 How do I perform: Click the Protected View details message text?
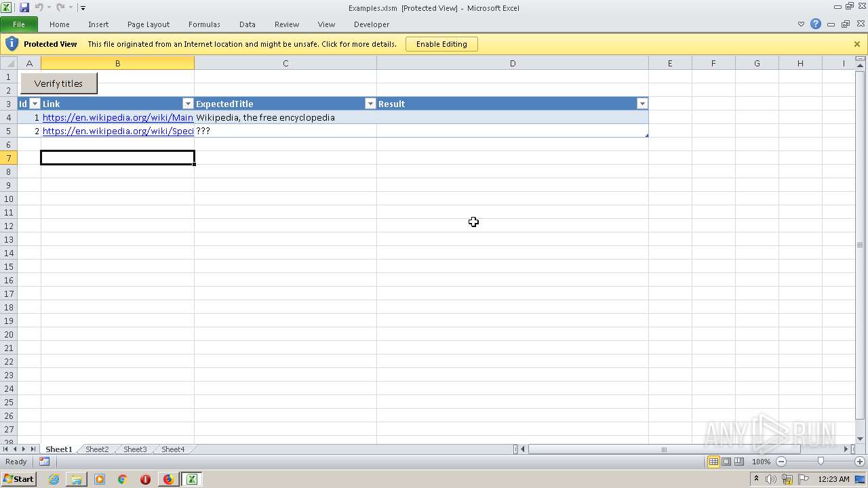[x=242, y=44]
